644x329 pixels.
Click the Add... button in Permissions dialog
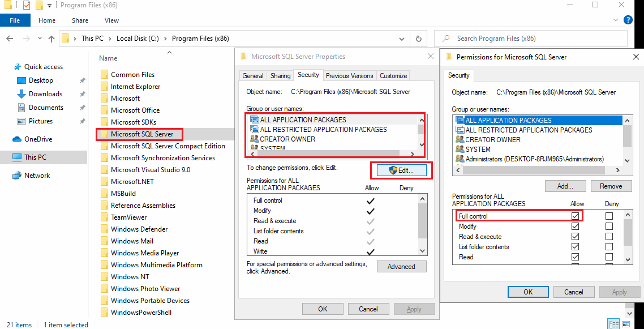click(x=565, y=186)
